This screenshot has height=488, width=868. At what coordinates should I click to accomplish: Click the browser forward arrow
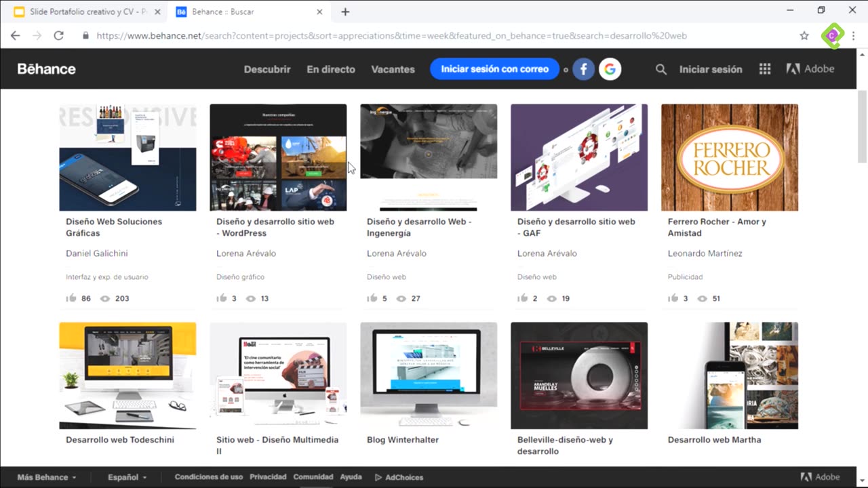[37, 35]
